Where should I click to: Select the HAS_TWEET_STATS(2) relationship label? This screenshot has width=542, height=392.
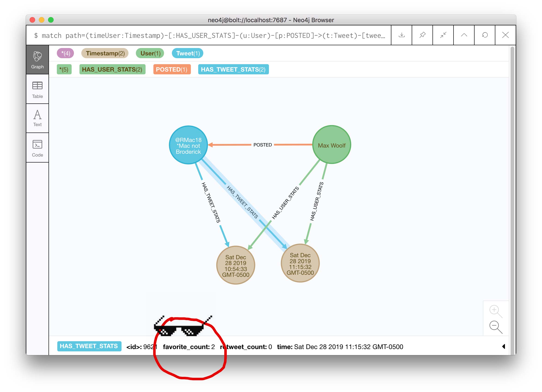233,69
